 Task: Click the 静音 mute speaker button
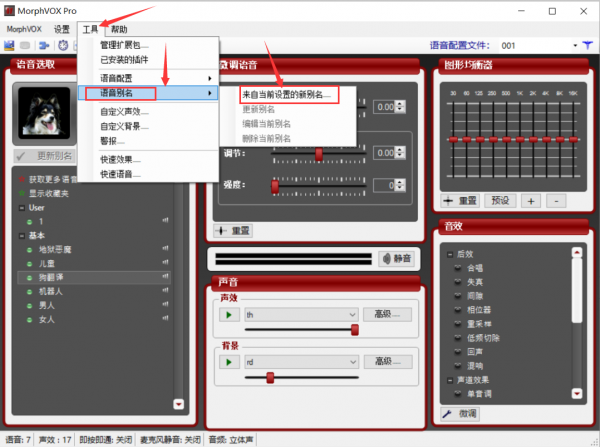397,259
